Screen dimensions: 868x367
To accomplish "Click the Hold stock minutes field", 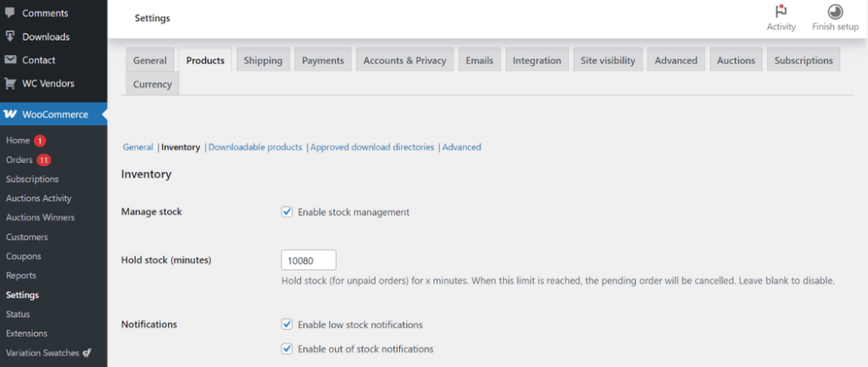I will pyautogui.click(x=309, y=260).
